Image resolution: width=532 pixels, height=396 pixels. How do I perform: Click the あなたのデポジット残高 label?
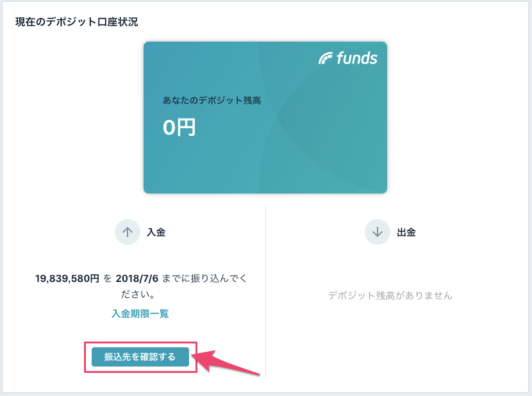point(212,101)
